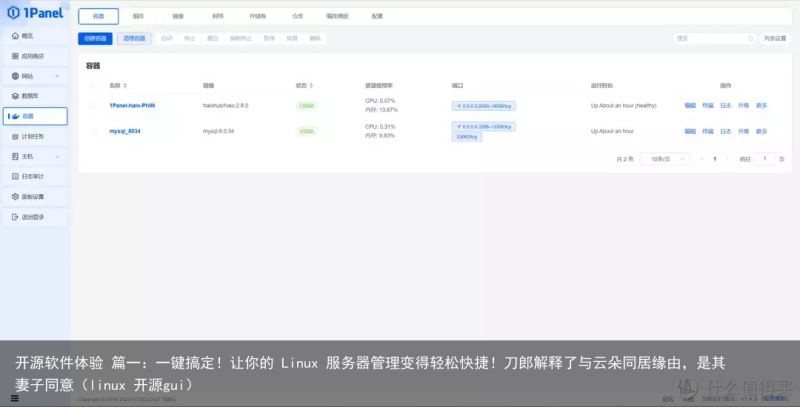The image size is (800, 407).
Task: Focus the search input field
Action: click(714, 38)
